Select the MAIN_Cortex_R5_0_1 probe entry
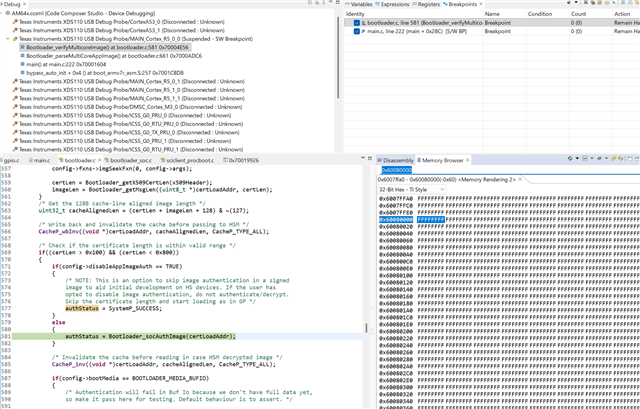 point(129,82)
